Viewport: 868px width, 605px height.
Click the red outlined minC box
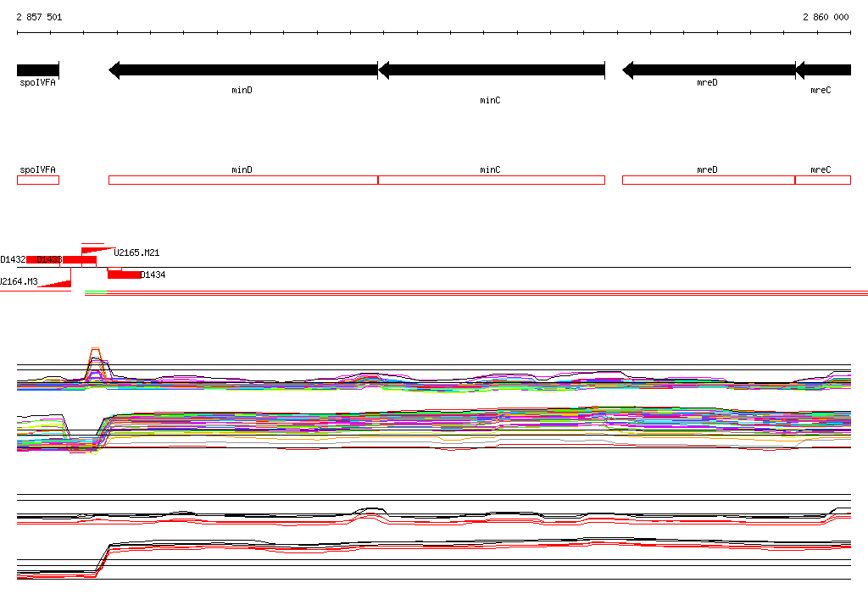tap(492, 180)
